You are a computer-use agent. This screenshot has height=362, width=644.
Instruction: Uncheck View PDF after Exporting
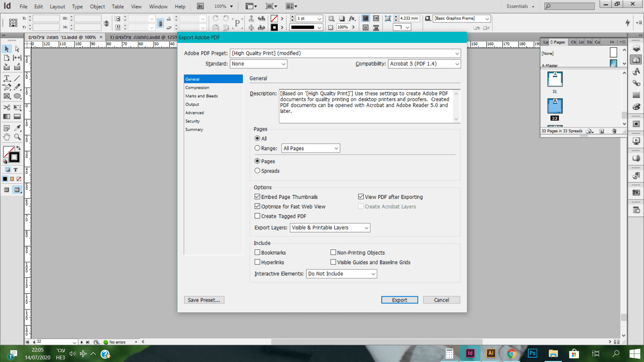pos(361,197)
